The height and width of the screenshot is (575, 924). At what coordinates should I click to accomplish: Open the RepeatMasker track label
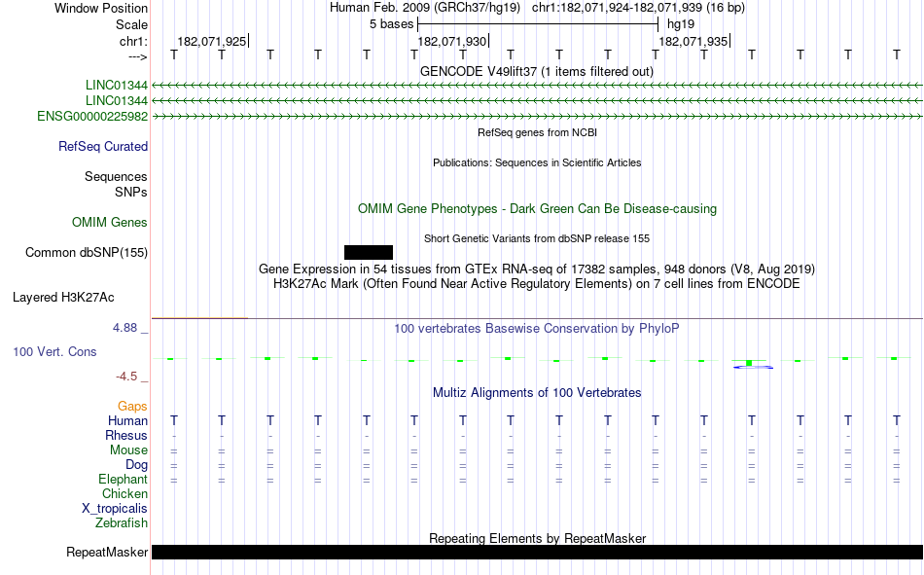[107, 552]
